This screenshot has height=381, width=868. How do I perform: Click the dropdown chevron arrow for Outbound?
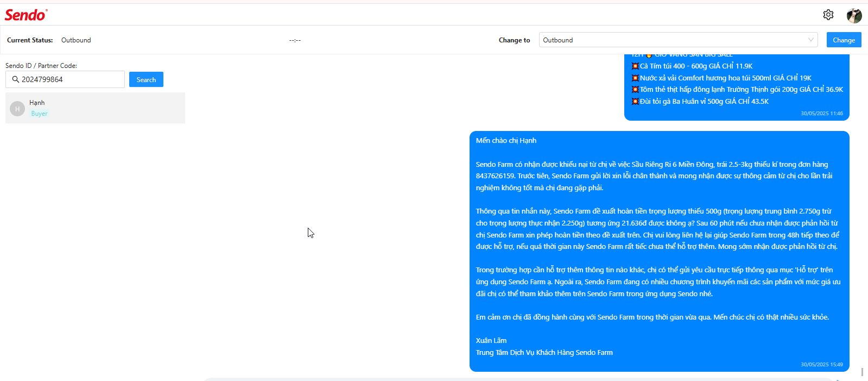[x=810, y=40]
